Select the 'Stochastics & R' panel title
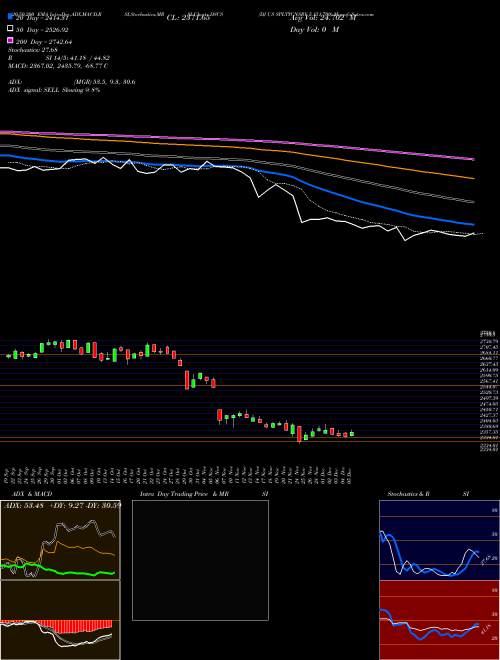This screenshot has width=500, height=660. (x=409, y=494)
